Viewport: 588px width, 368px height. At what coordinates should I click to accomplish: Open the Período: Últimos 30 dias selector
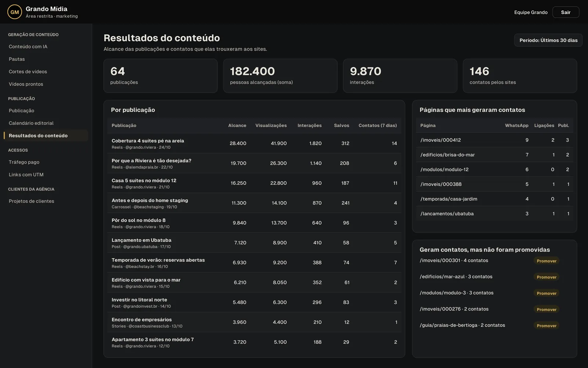[x=548, y=40]
